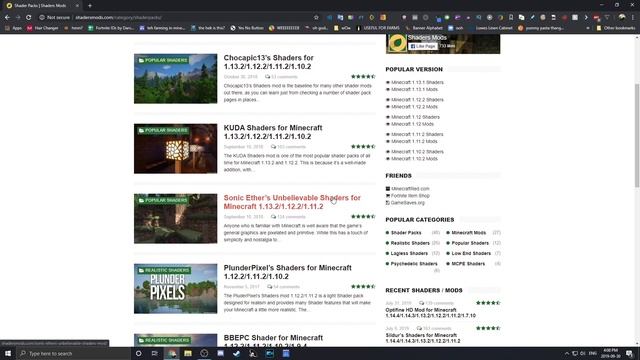Select the Lagless Shaders category
640x360 pixels.
tap(409, 253)
